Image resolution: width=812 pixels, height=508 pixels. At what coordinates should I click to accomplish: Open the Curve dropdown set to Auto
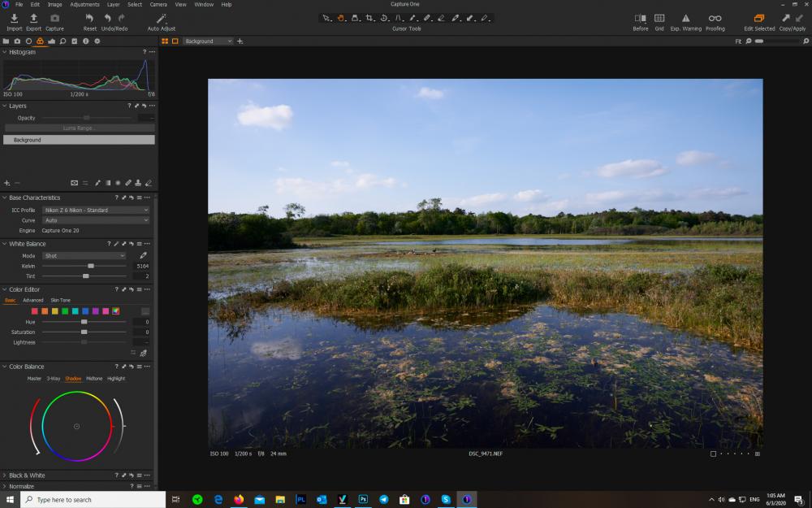click(x=96, y=220)
